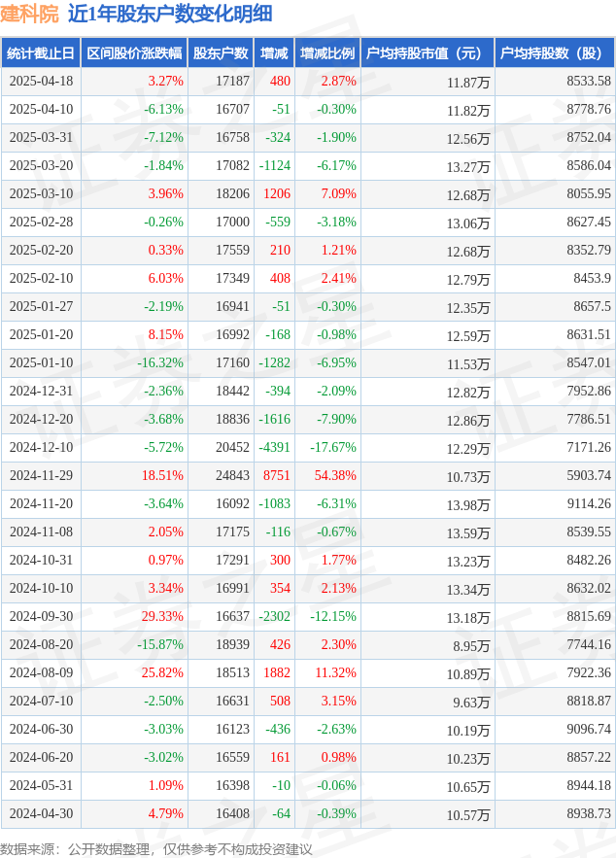Viewport: 616px width, 858px height.
Task: Select the 统计截止日 column header
Action: click(x=41, y=53)
